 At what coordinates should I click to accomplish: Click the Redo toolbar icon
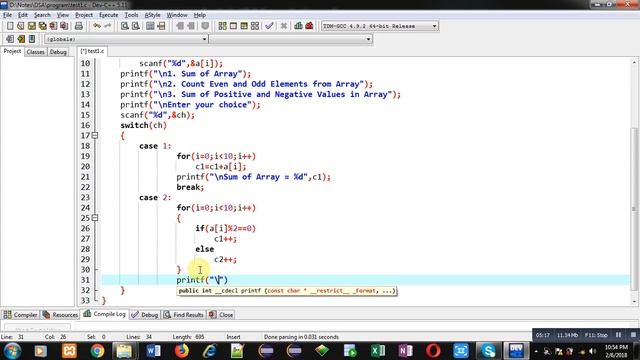(108, 26)
